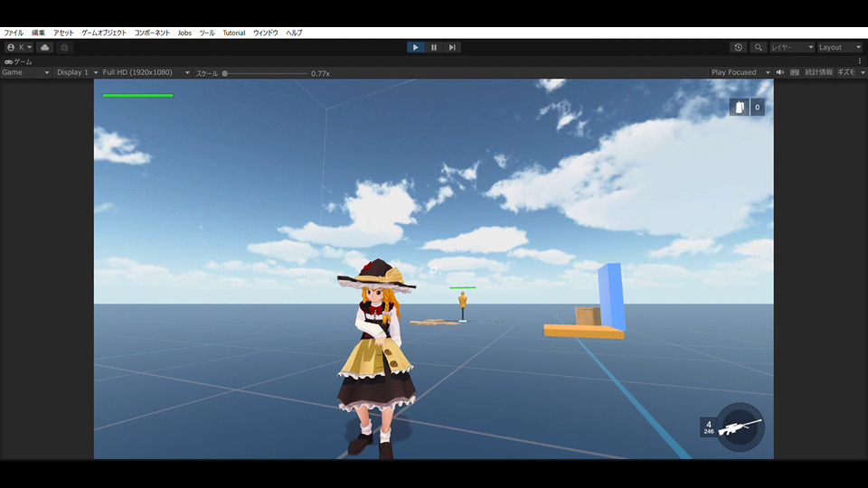
Task: Click the cloud services icon
Action: click(x=45, y=48)
